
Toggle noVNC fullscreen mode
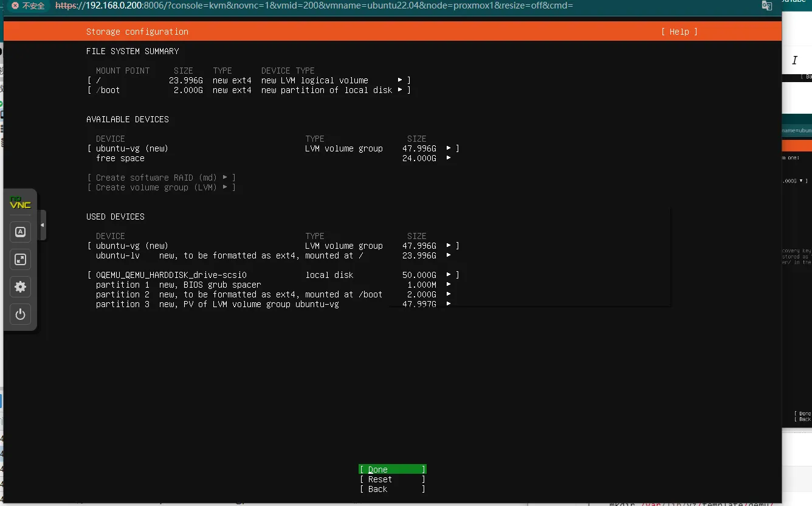click(x=20, y=260)
